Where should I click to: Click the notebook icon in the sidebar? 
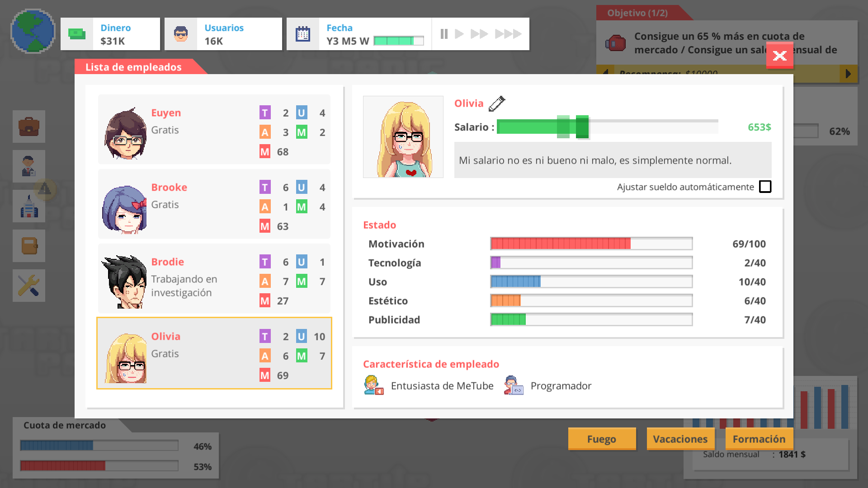click(29, 246)
